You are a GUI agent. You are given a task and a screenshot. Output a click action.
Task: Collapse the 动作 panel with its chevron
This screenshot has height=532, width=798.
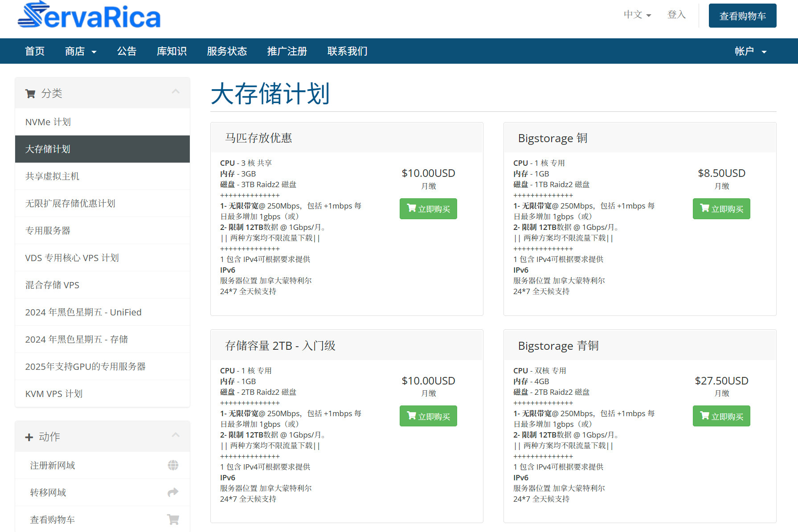176,435
